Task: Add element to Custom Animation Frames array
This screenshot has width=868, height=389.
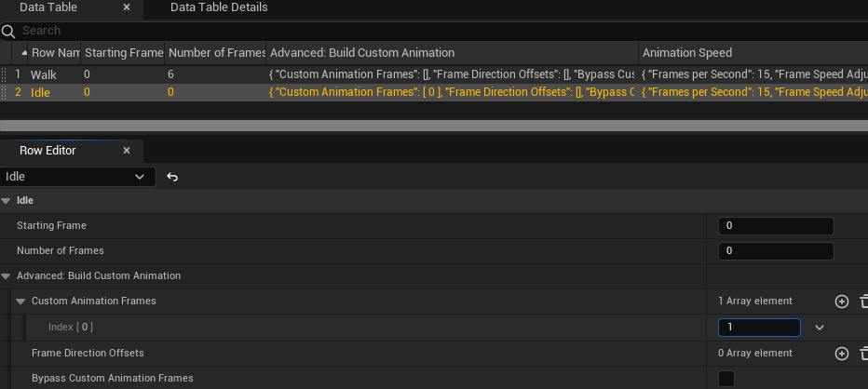Action: click(x=841, y=301)
